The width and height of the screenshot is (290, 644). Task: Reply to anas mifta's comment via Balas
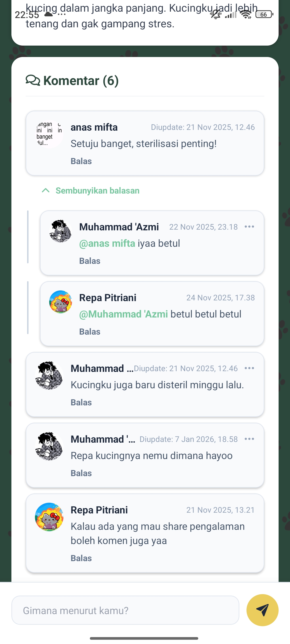tap(81, 161)
